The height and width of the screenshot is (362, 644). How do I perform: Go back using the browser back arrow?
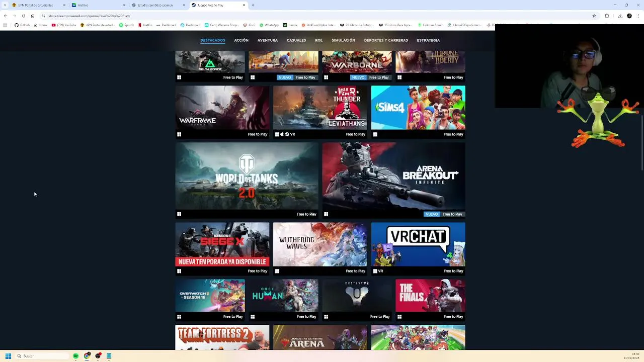[6, 16]
